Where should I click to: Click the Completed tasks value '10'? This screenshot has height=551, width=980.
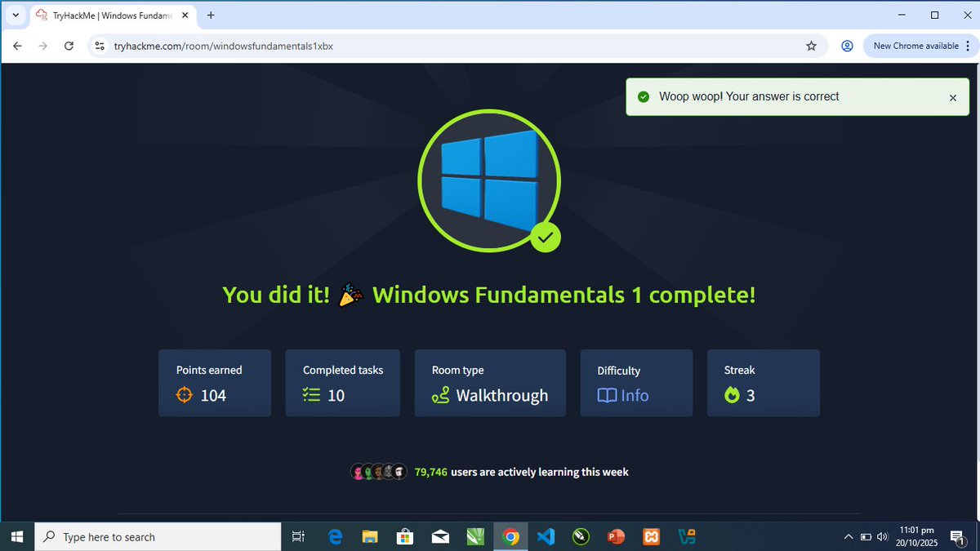coord(336,395)
